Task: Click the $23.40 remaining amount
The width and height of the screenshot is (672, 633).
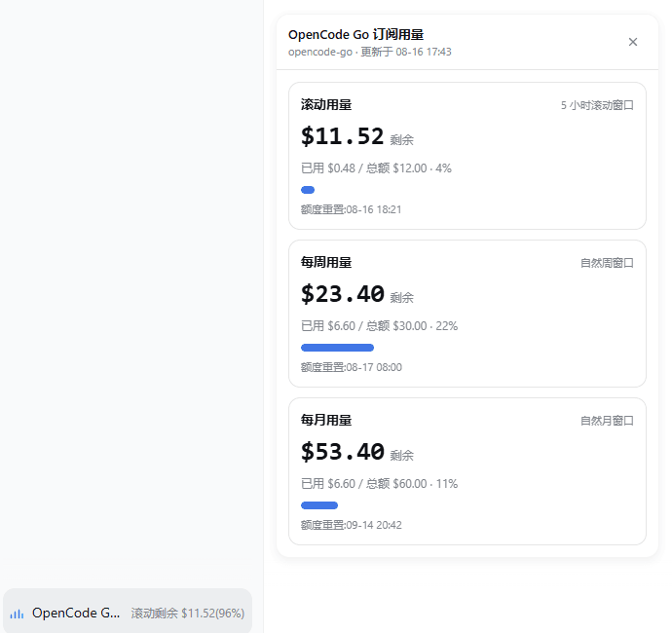Action: 342,294
